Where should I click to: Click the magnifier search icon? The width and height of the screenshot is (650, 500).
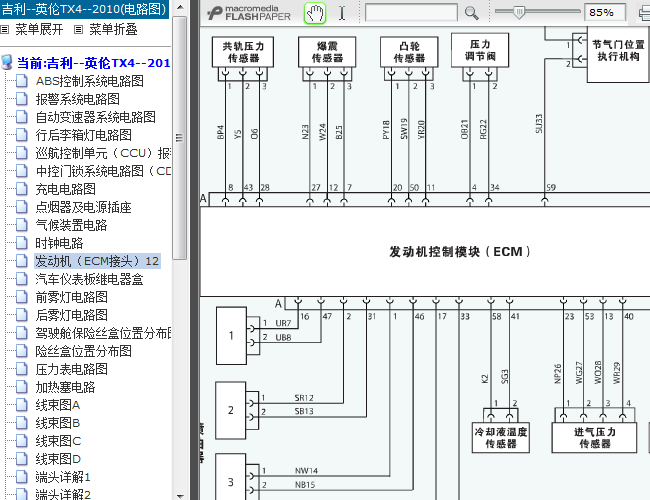click(x=471, y=13)
